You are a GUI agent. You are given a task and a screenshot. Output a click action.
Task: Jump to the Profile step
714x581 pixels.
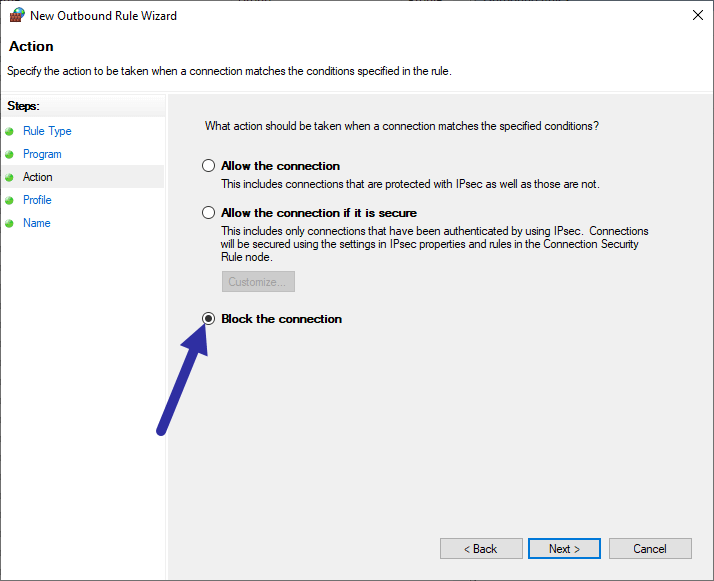(37, 200)
